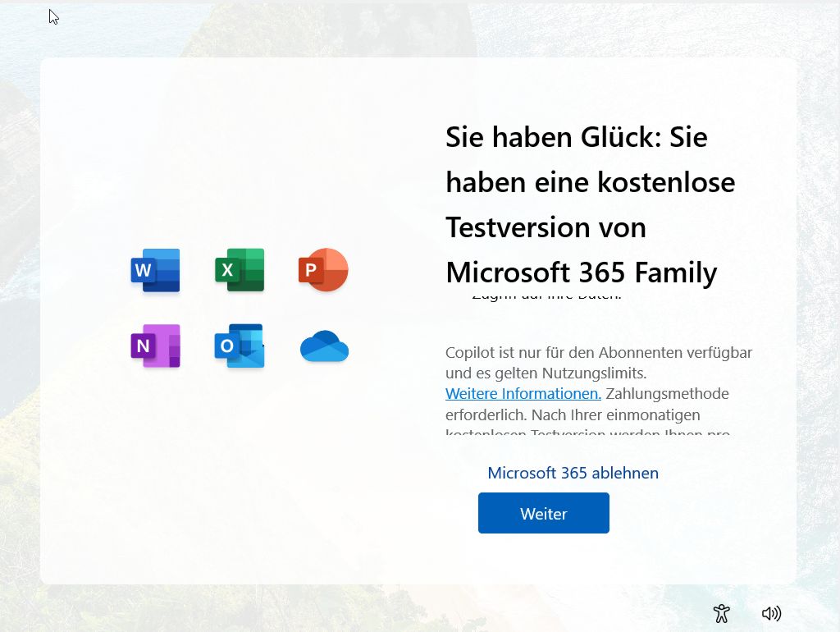Click the purple OneNote icon

click(x=155, y=346)
